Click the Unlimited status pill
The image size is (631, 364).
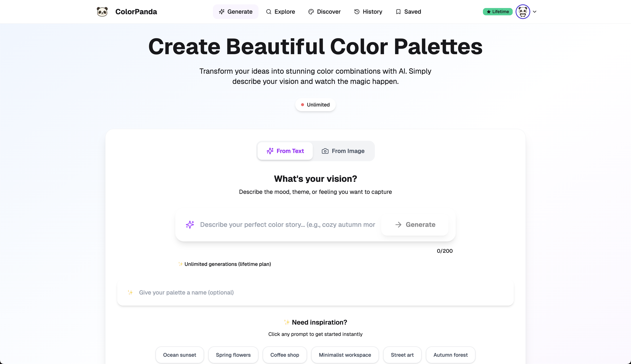point(315,104)
